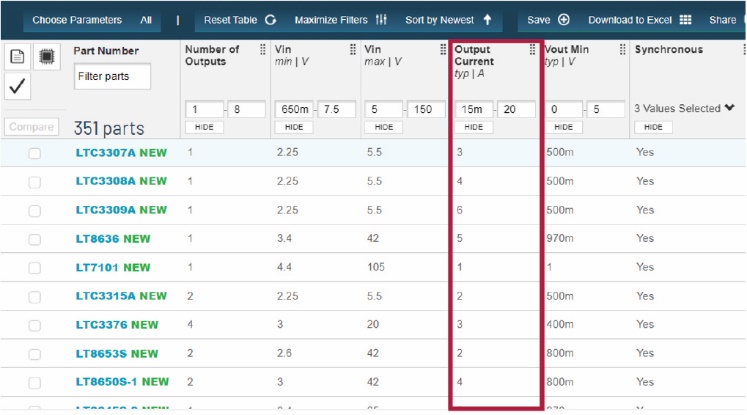
Task: Hide the Vin min column
Action: point(294,127)
